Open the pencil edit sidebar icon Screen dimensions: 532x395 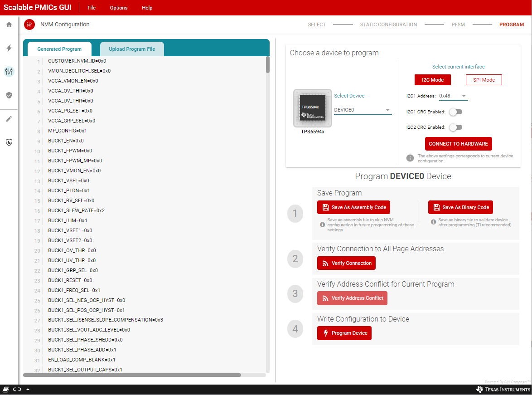(9, 119)
